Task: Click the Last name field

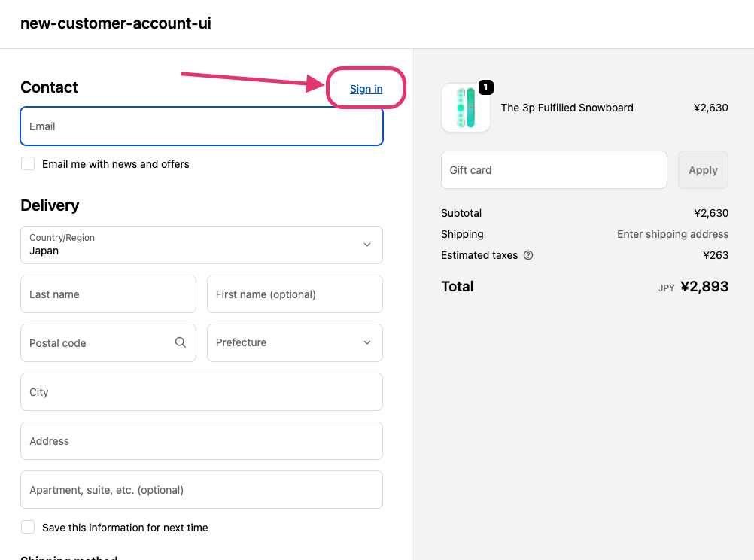Action: click(x=108, y=294)
